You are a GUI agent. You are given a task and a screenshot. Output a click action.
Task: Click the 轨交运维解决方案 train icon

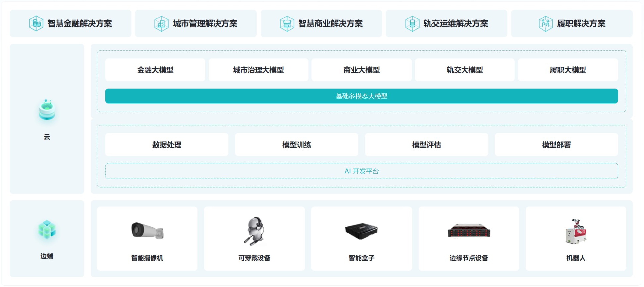[412, 23]
